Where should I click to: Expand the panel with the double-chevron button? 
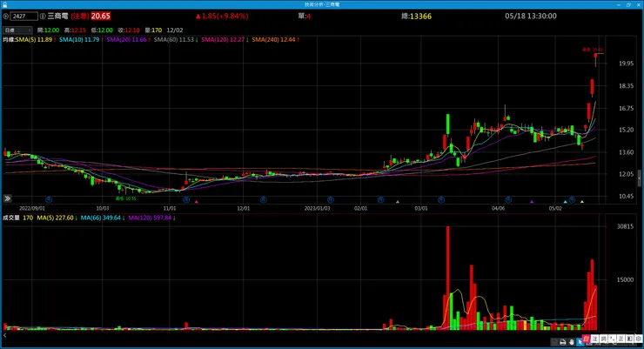click(7, 198)
